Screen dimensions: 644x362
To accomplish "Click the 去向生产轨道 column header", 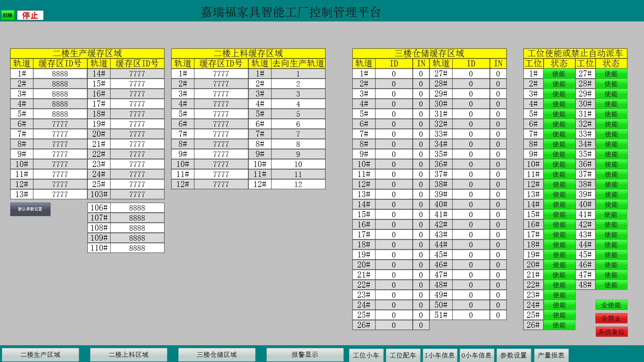I will pos(298,64).
